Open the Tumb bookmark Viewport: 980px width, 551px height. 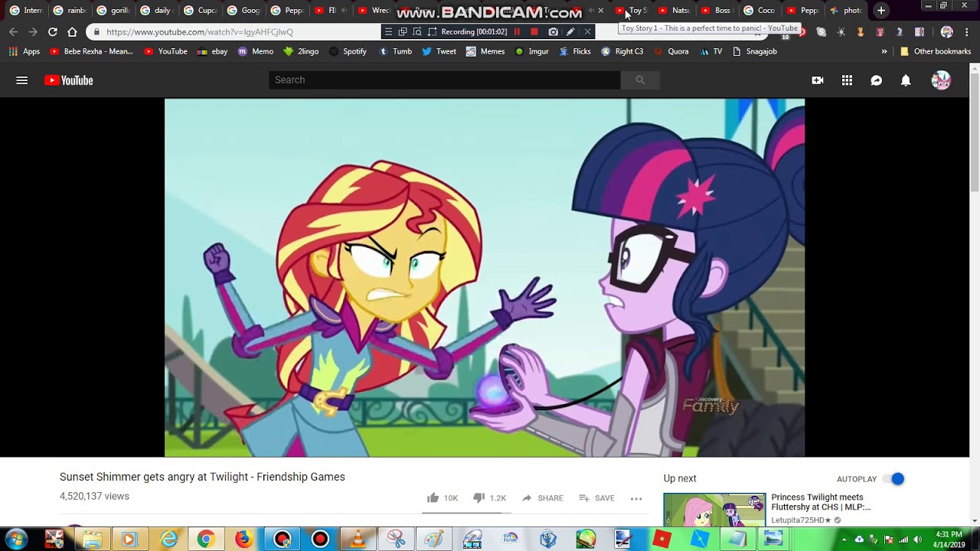(395, 52)
